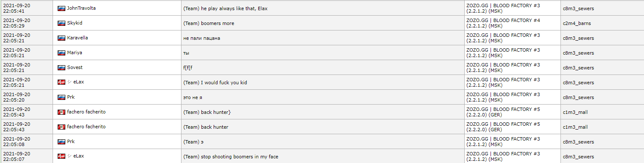Click the flag icon next to Sovest
The image size is (644, 163).
coord(61,67)
